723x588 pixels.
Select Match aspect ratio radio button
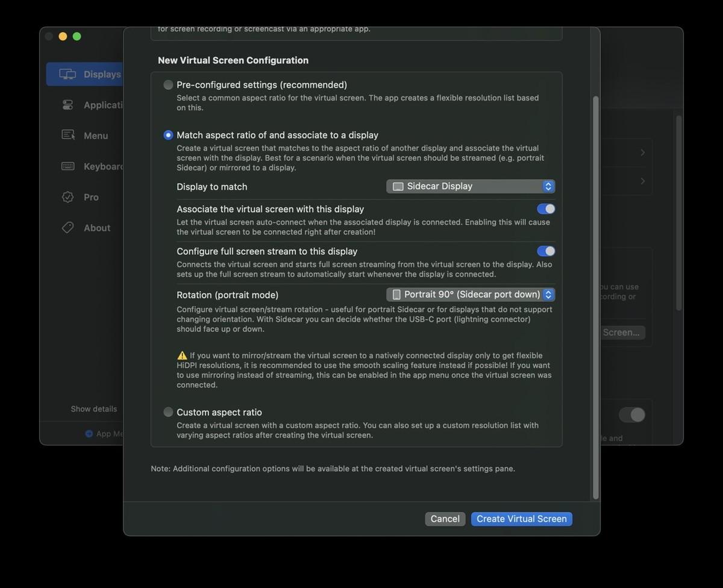click(x=168, y=135)
